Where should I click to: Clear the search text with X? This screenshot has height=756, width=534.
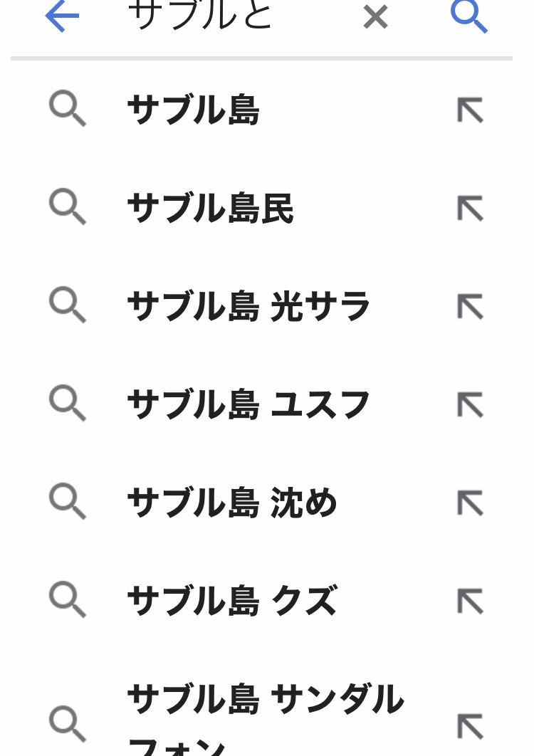(375, 16)
